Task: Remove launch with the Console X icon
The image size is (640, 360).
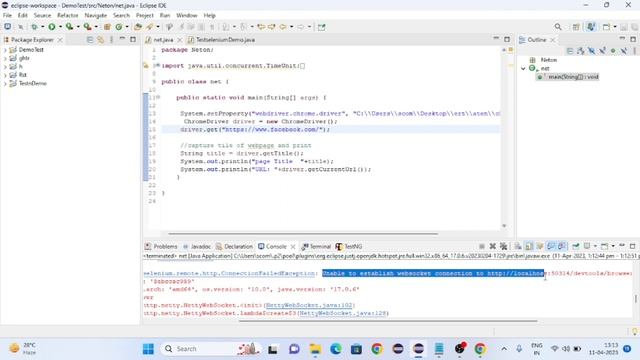Action: click(x=493, y=246)
